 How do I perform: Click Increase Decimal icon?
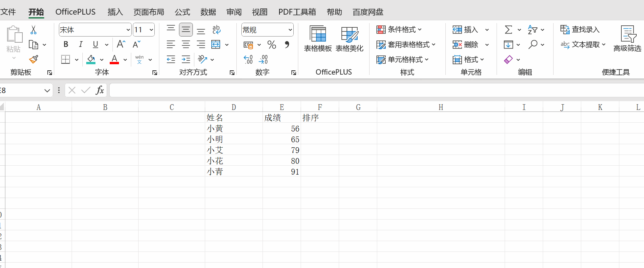[x=248, y=59]
